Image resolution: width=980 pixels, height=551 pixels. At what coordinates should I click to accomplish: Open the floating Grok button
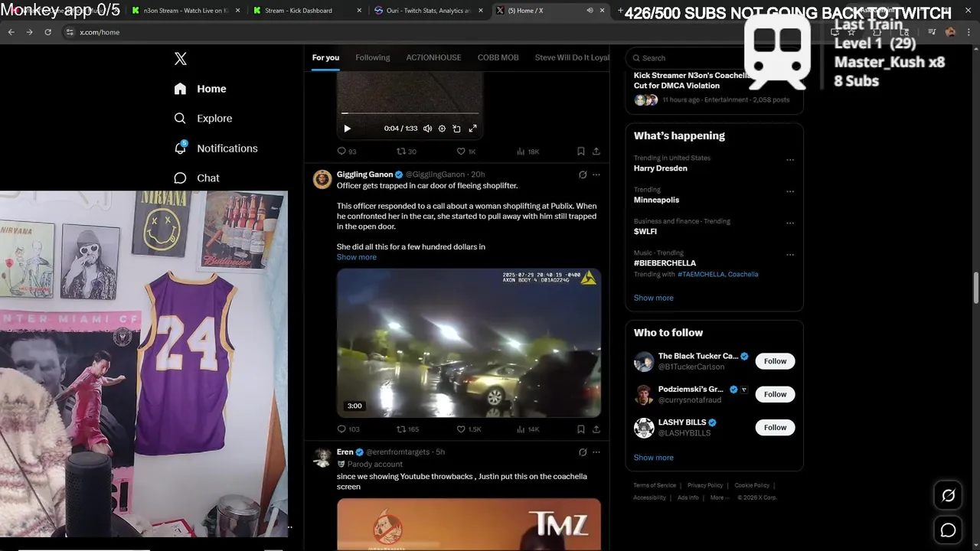click(948, 496)
